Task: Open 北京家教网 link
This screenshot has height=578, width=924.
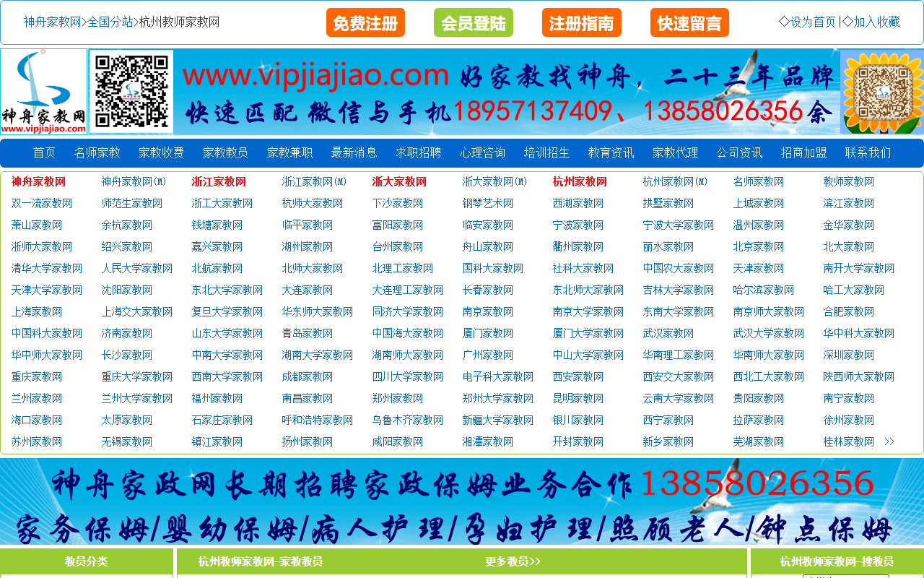Action: (x=759, y=246)
